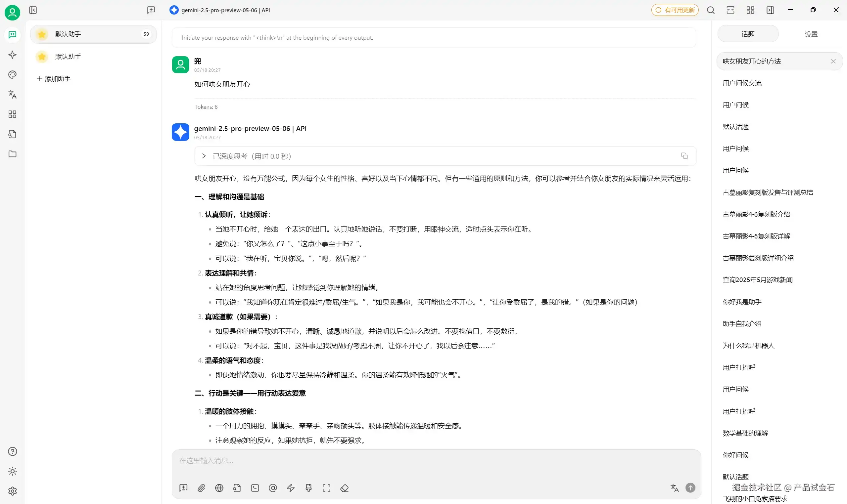Viewport: 847px width, 504px height.
Task: Open the agents sparkle icon
Action: (x=12, y=54)
